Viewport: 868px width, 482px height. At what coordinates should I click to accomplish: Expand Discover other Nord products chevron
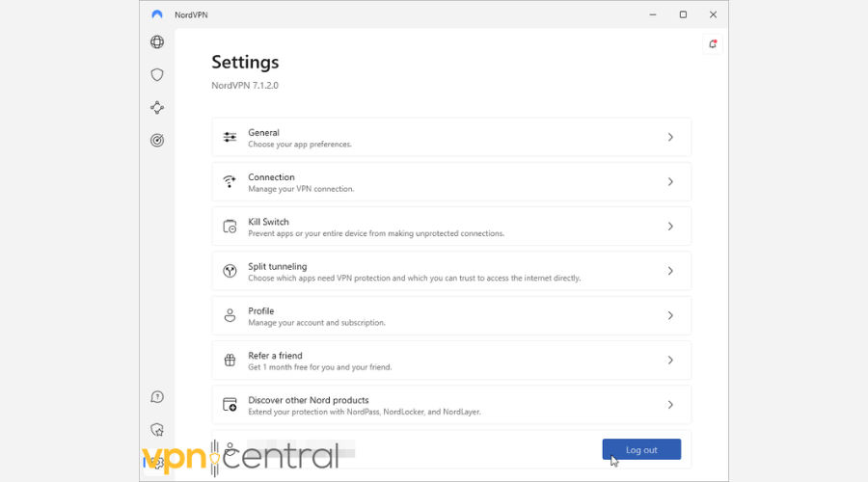(670, 405)
